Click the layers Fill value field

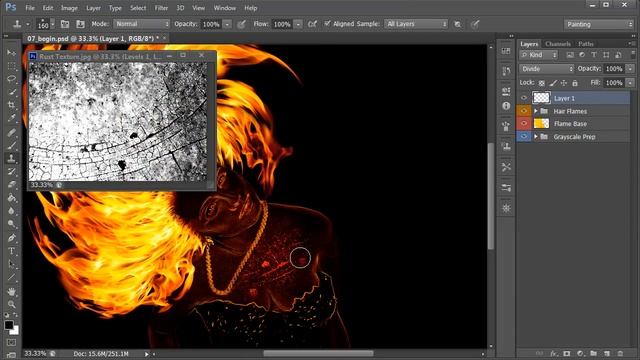pyautogui.click(x=613, y=83)
